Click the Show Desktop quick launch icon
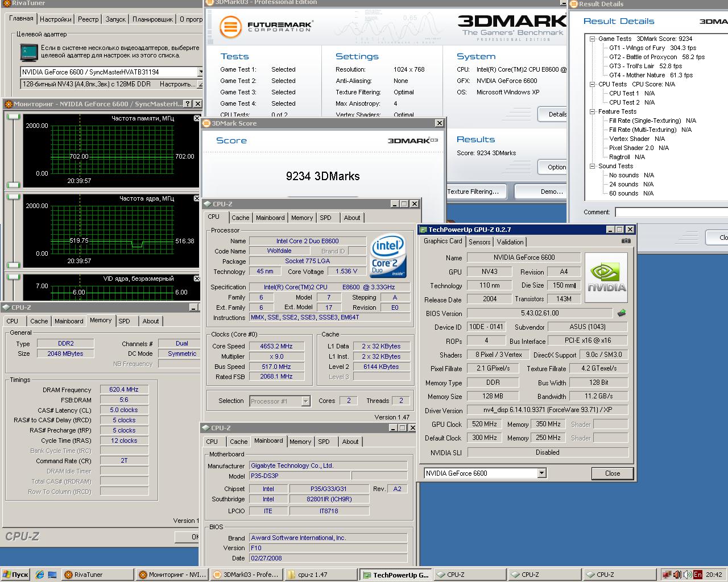 [52, 575]
